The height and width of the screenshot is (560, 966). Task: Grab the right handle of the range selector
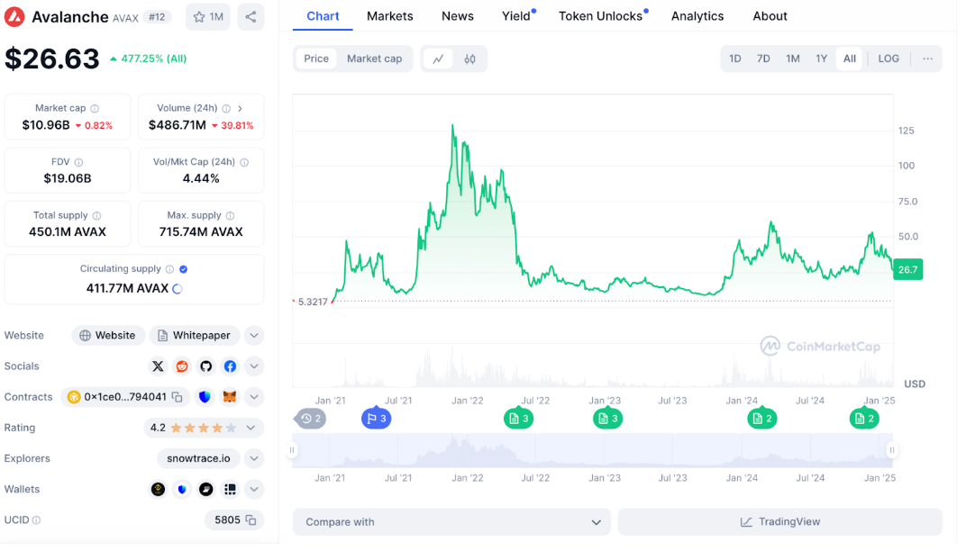[891, 450]
